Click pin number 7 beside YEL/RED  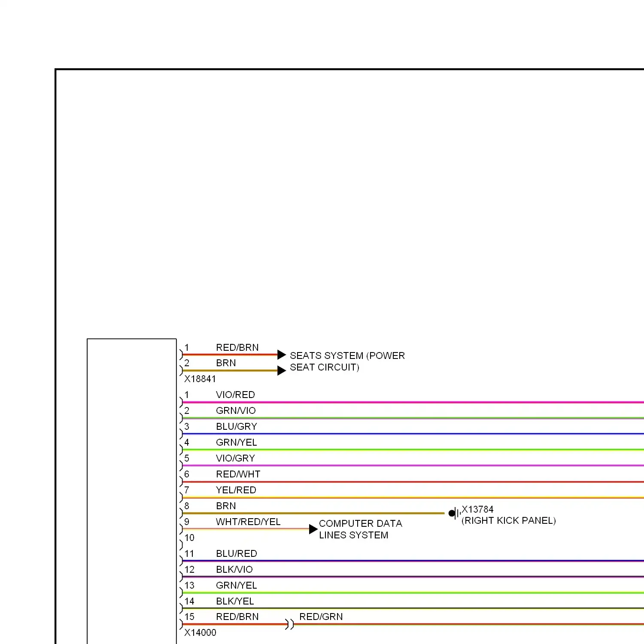click(187, 490)
